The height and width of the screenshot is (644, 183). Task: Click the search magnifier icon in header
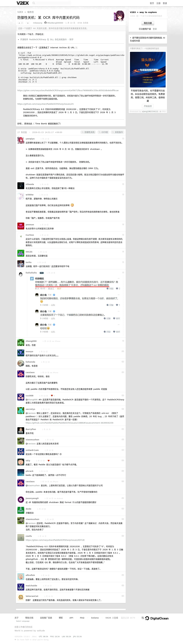coord(33,3)
